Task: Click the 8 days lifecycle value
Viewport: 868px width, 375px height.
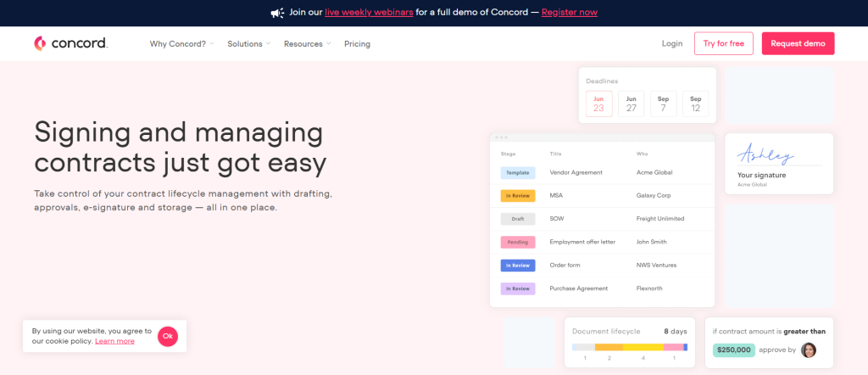Action: coord(676,331)
